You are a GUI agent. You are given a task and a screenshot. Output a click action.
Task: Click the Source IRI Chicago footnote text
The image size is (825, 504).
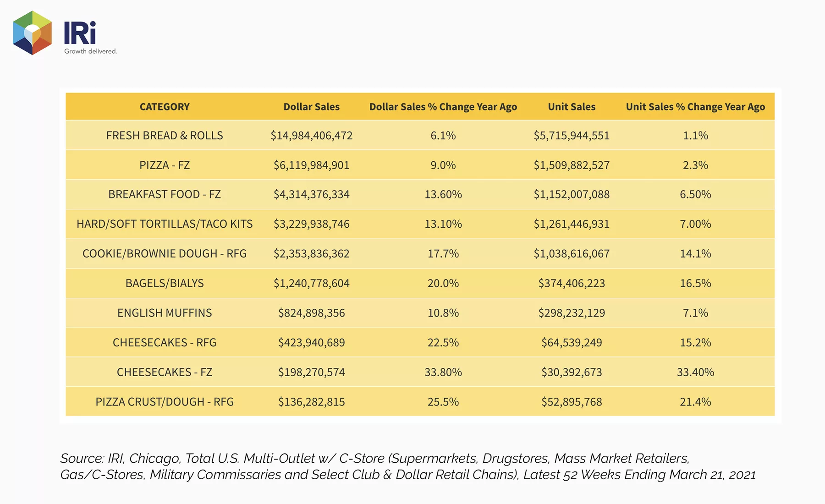pos(408,466)
